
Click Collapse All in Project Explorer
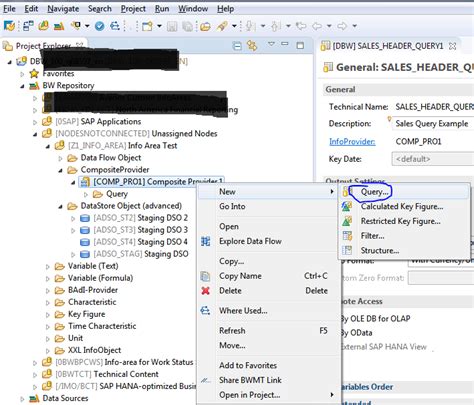(x=237, y=46)
